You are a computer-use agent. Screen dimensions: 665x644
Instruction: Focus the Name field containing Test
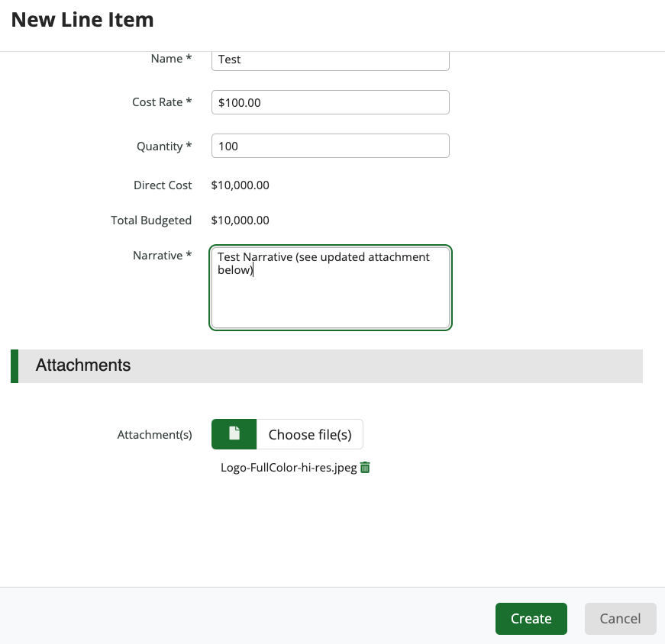(330, 60)
